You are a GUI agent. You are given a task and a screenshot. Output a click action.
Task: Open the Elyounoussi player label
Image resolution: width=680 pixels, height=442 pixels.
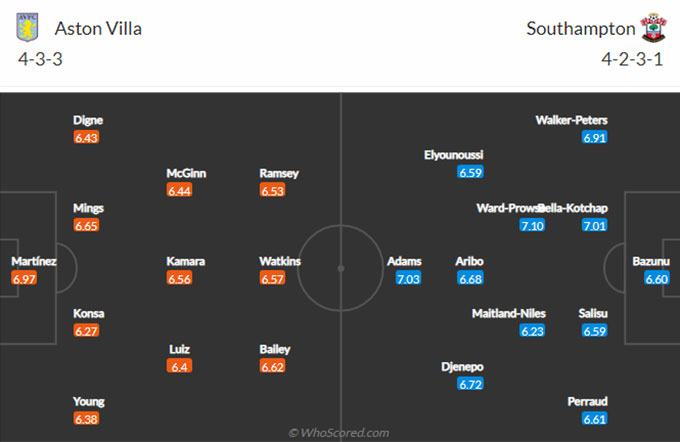click(454, 155)
